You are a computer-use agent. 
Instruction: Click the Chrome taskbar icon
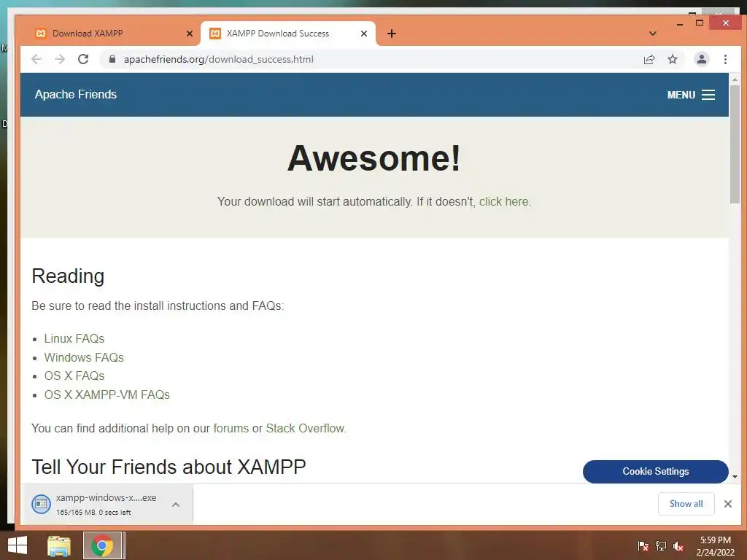(103, 545)
